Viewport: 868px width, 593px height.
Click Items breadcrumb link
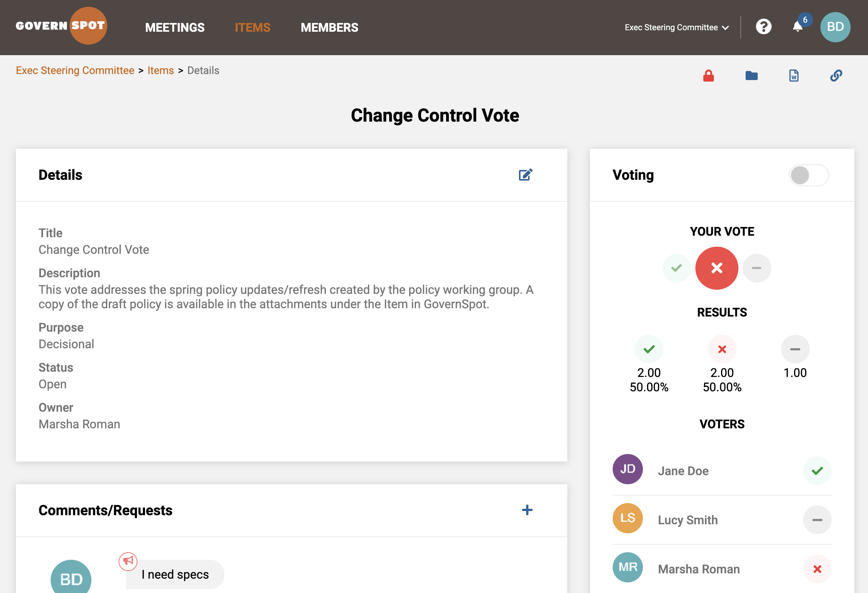[161, 71]
